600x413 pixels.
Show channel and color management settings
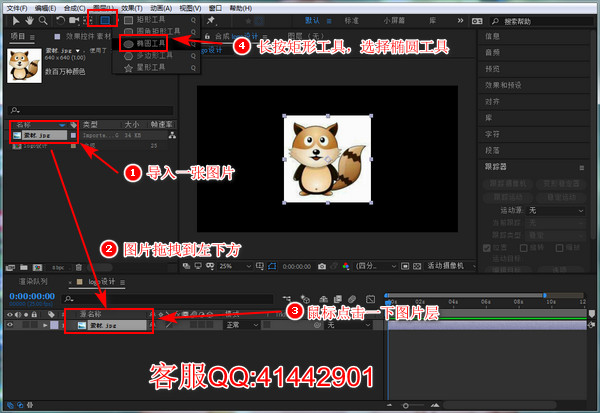coord(346,266)
